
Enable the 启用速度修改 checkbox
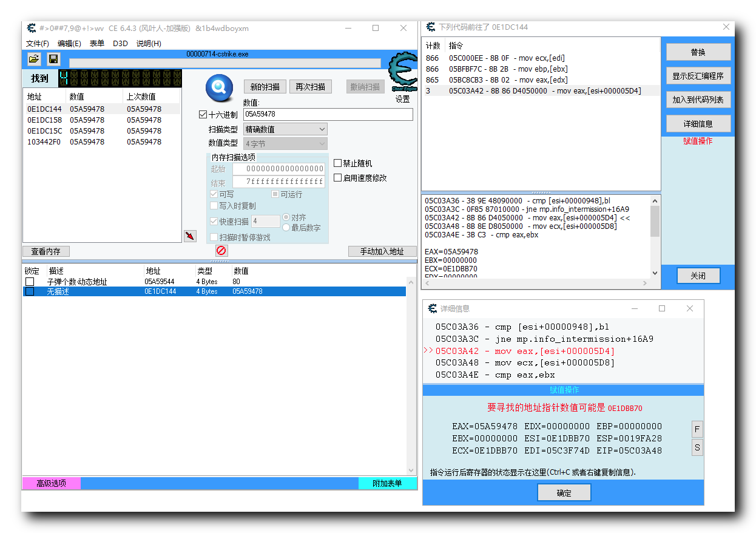point(338,178)
